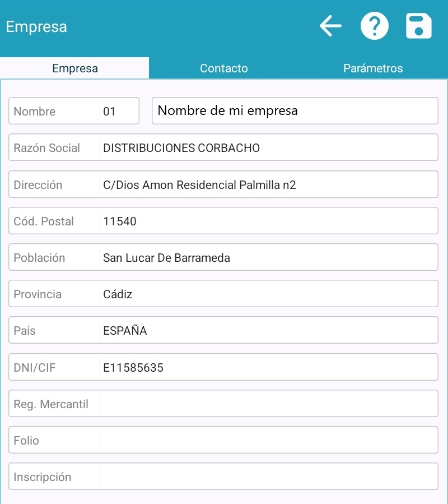448x504 pixels.
Task: Select the Empresa tab
Action: [x=74, y=68]
